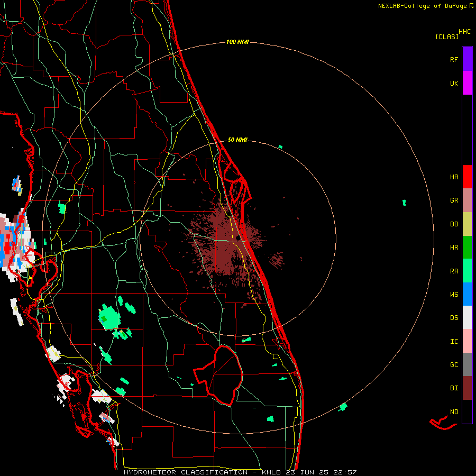Click the "22:57" timestamp

pyautogui.click(x=345, y=472)
